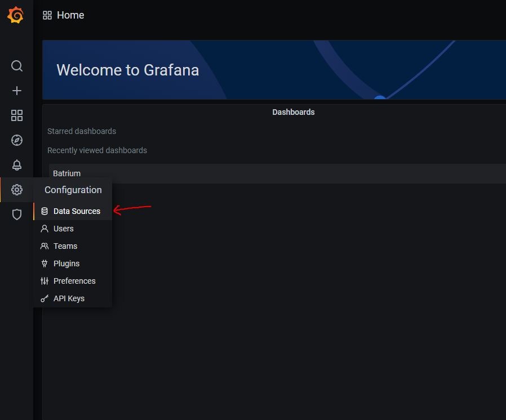Click Recently viewed dashboards heading
Viewport: 506px width, 420px height.
(97, 150)
